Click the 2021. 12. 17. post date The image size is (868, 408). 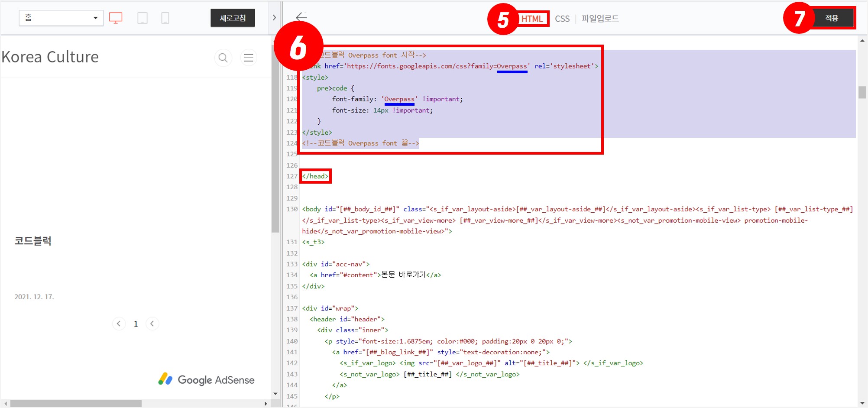click(34, 297)
